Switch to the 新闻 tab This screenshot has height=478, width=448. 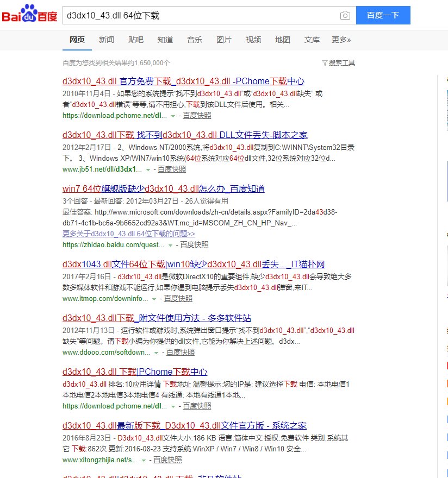point(106,40)
